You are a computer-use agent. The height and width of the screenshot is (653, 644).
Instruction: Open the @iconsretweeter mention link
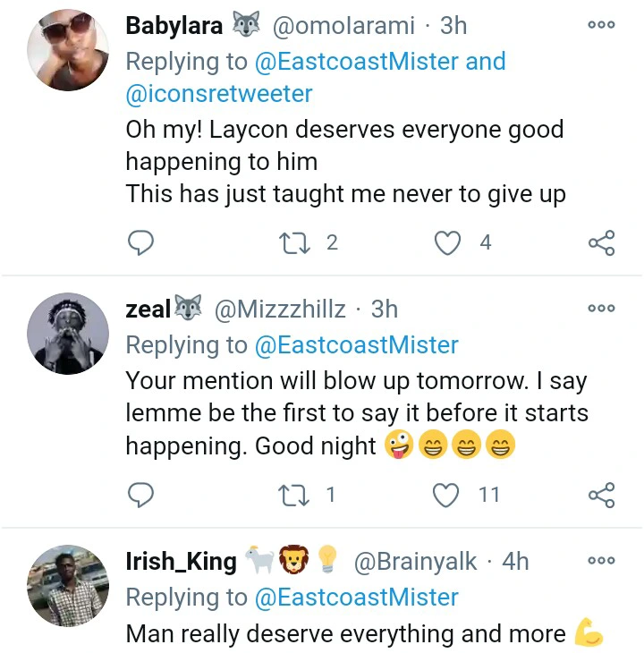pos(219,93)
